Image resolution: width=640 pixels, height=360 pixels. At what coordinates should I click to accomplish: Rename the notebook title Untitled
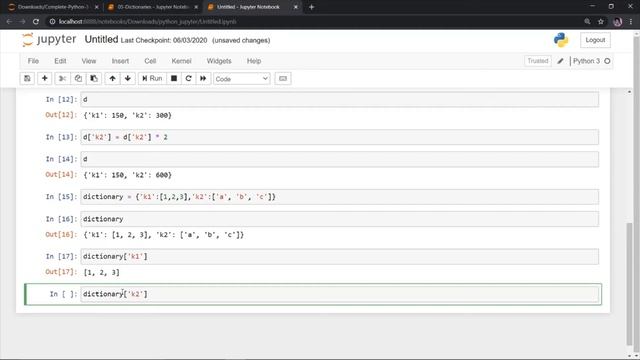pos(101,40)
